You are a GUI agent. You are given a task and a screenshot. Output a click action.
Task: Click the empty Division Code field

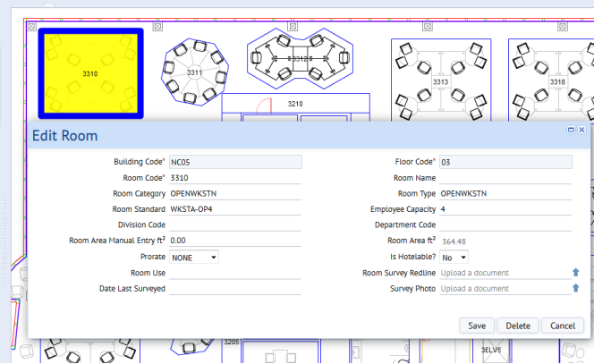(235, 224)
